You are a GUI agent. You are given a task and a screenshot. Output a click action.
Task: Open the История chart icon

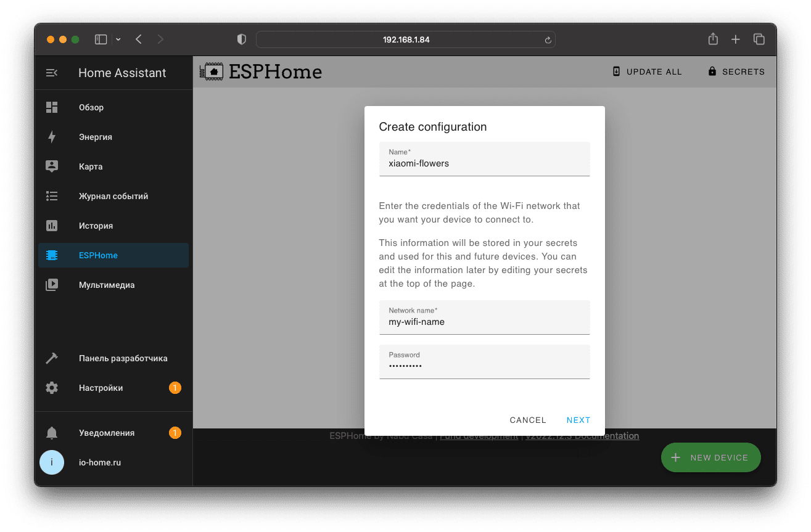pos(52,226)
